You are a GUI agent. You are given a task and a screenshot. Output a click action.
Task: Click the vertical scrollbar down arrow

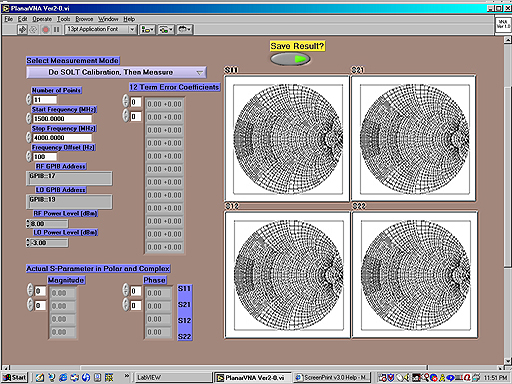[508, 361]
